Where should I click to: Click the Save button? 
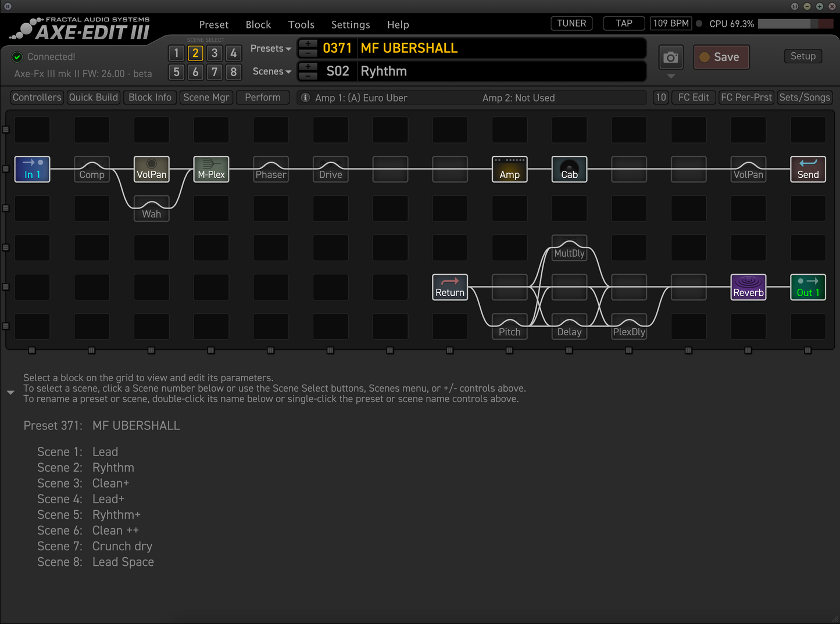pos(721,57)
